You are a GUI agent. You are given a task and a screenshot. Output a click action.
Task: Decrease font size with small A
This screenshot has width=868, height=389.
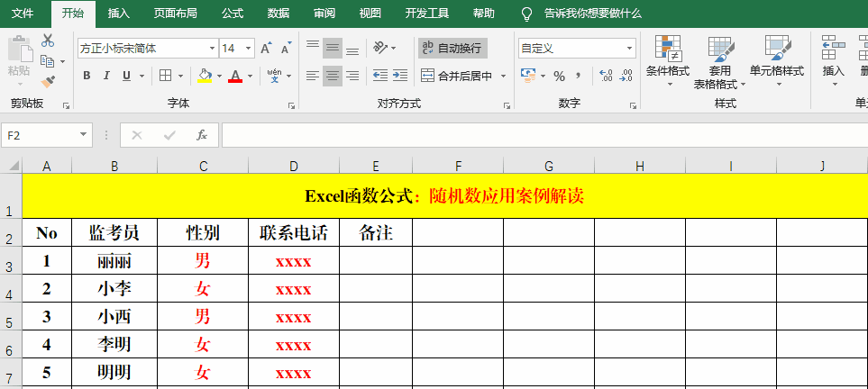(x=287, y=49)
